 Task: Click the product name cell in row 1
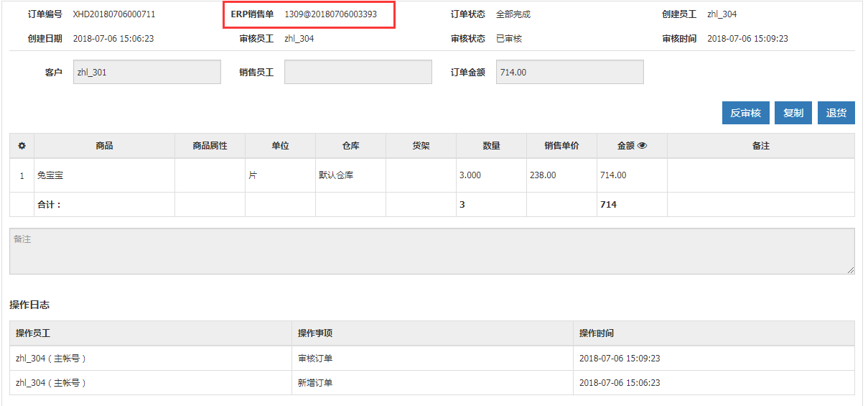(51, 175)
